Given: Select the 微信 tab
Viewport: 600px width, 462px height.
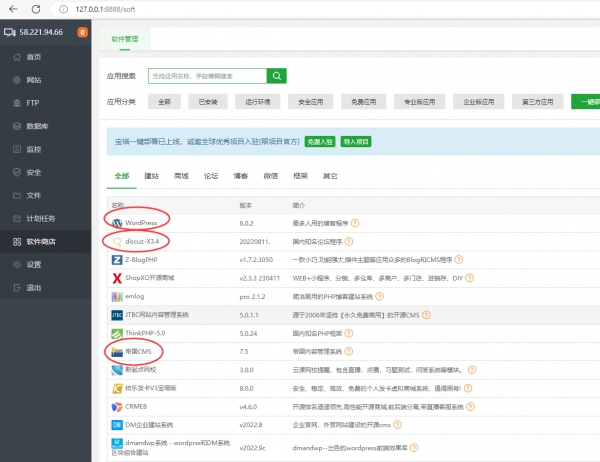Looking at the screenshot, I should pyautogui.click(x=271, y=176).
